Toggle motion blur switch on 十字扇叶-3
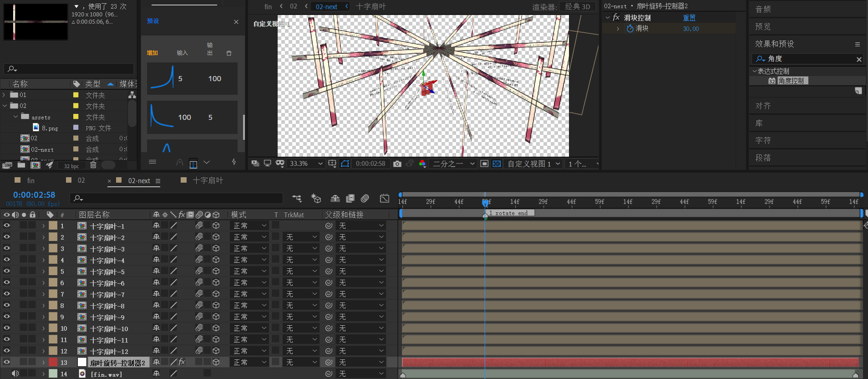868x379 pixels. [199, 248]
